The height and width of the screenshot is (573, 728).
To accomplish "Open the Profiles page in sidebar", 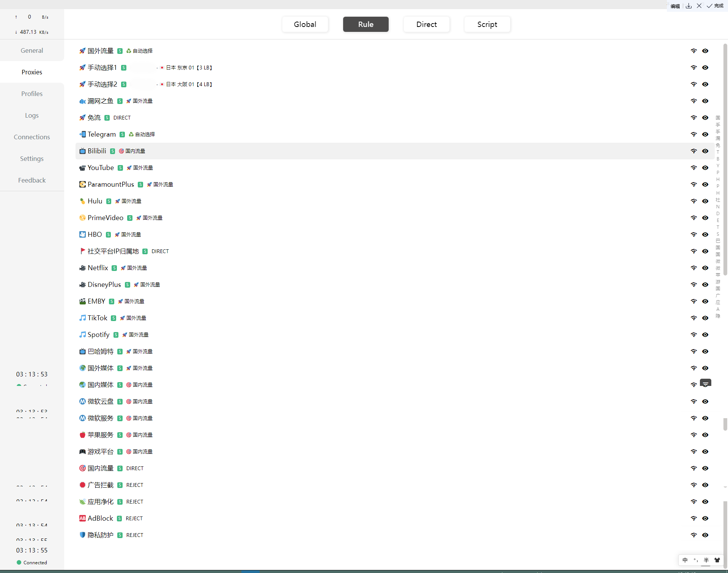I will point(32,94).
